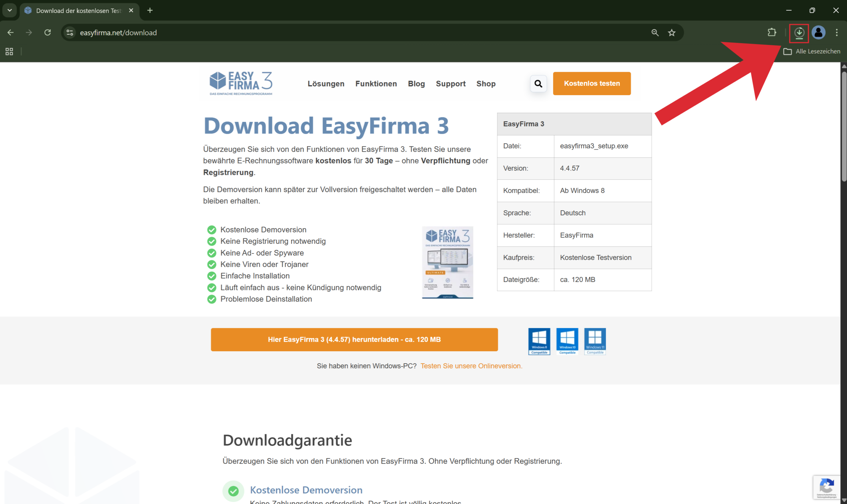
Task: Click the EasyFirma 3 logo
Action: point(241,83)
